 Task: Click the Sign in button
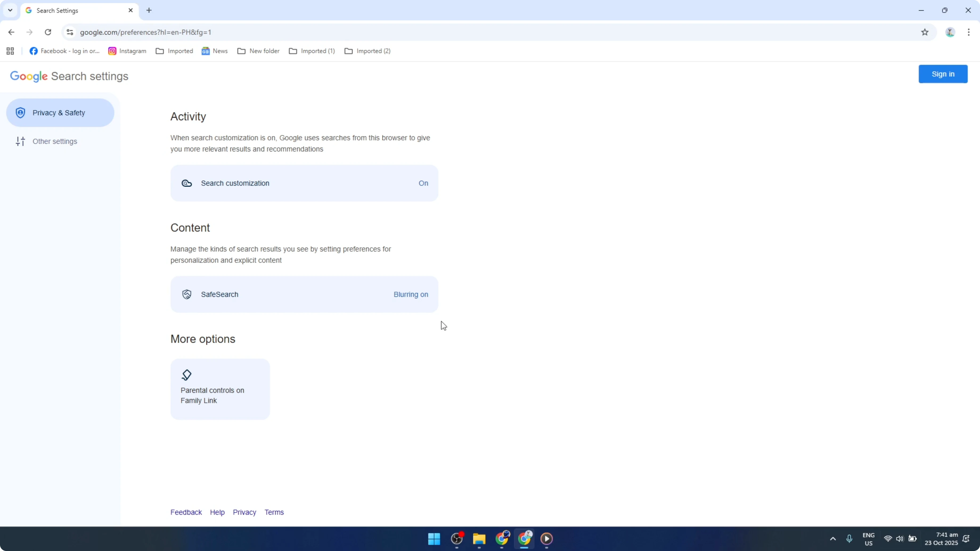pos(943,74)
